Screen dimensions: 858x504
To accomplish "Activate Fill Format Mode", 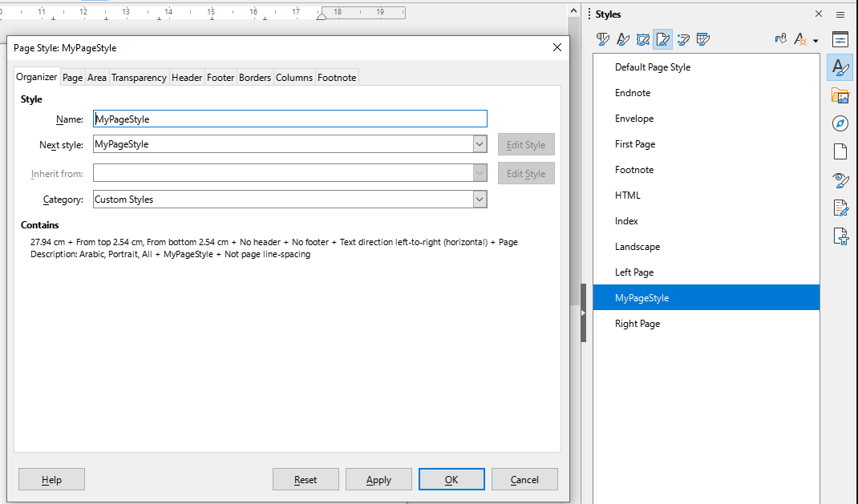I will coord(780,39).
